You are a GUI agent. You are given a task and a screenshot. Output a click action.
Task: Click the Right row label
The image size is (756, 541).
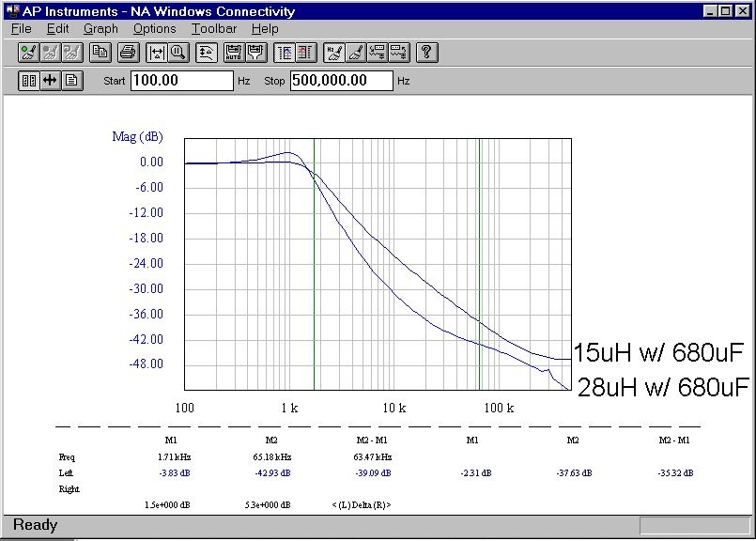[69, 489]
